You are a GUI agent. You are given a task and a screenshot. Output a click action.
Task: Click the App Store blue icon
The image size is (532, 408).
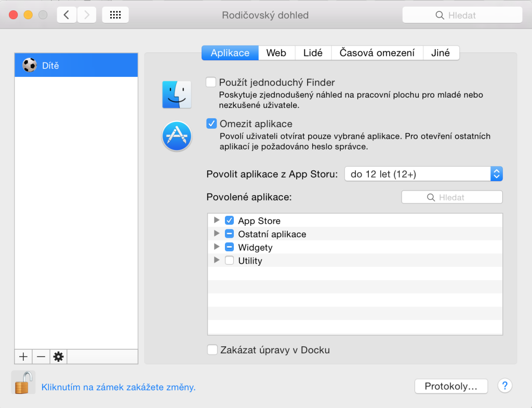pyautogui.click(x=177, y=136)
